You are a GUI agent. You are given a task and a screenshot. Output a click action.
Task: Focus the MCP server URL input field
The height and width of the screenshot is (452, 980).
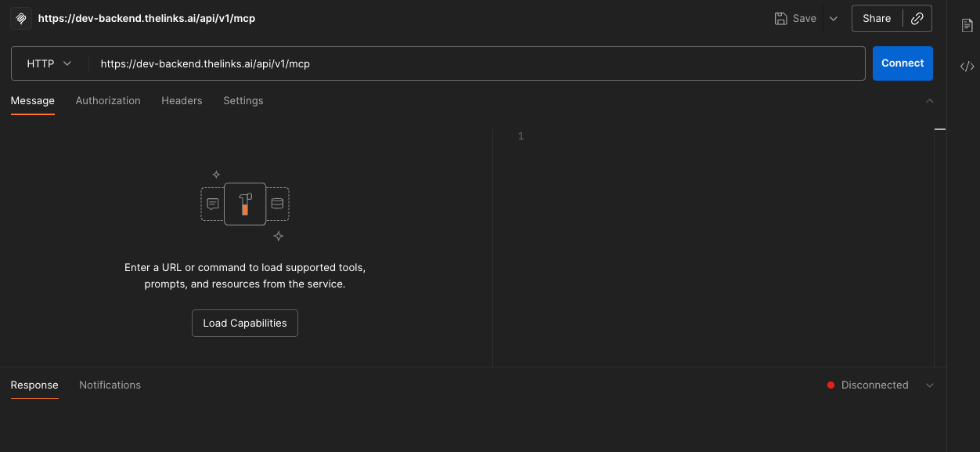(x=470, y=63)
